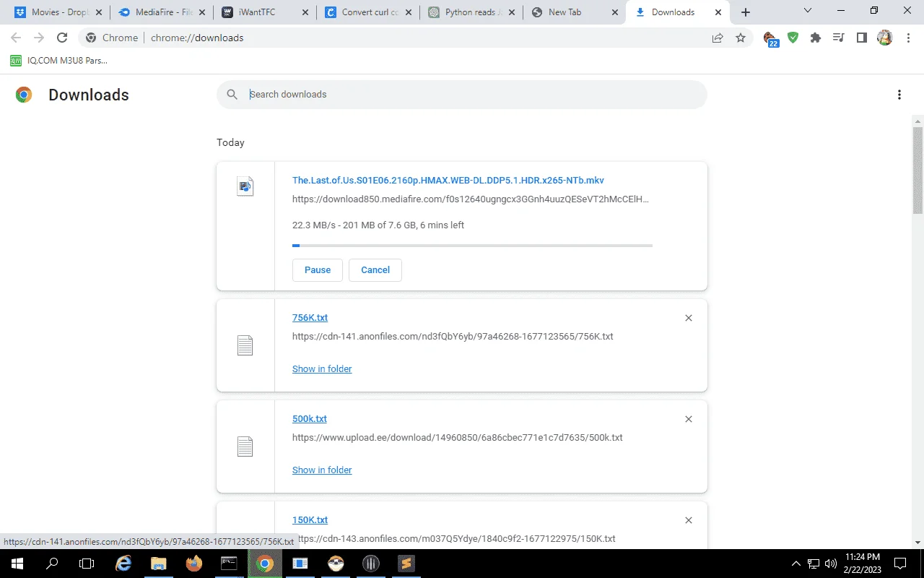Show 756K.txt in folder
Image resolution: width=924 pixels, height=578 pixels.
(322, 368)
